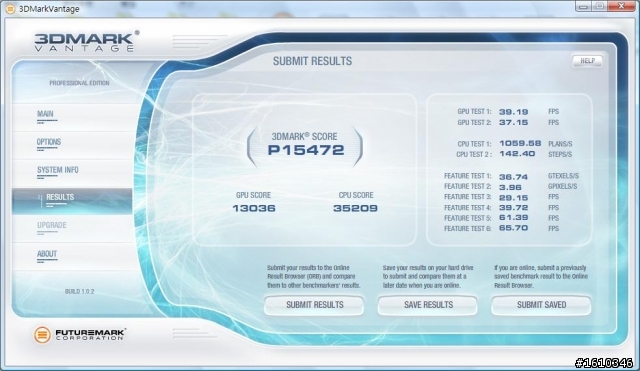This screenshot has width=640, height=371.
Task: Click GPU TEST 1 value 39.19
Action: (x=513, y=112)
